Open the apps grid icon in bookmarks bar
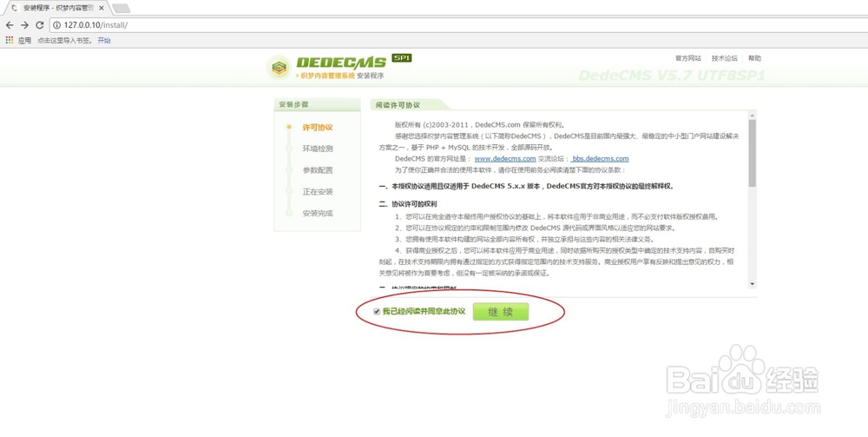The image size is (868, 437). click(10, 40)
